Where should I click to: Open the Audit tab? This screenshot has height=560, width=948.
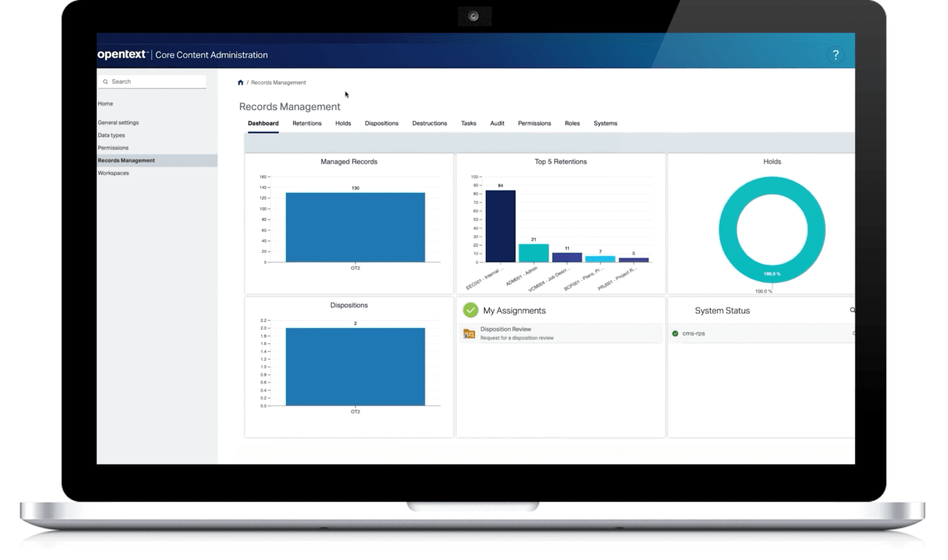pos(497,123)
